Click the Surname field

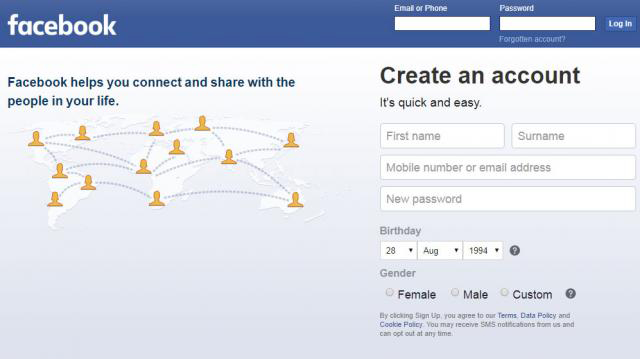pyautogui.click(x=573, y=136)
